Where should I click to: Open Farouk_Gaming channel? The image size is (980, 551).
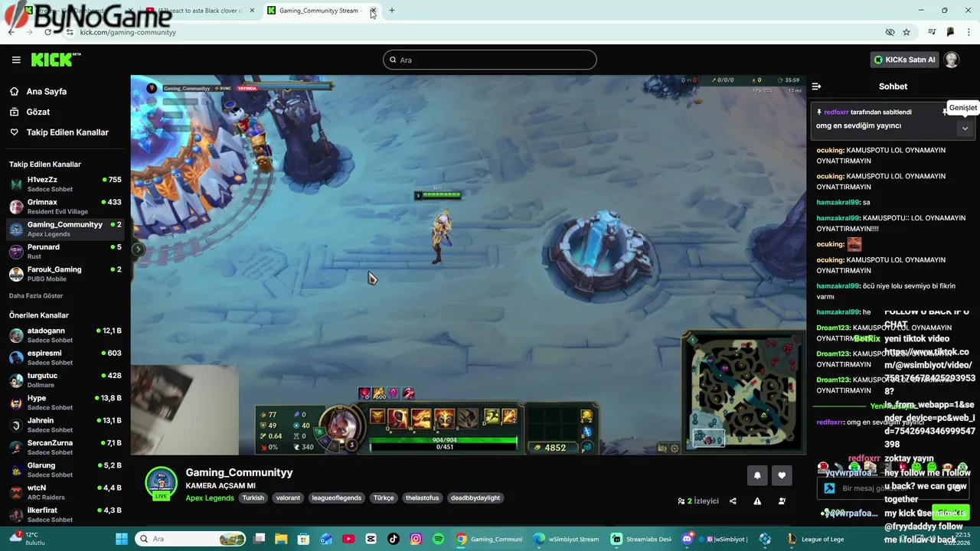pyautogui.click(x=65, y=274)
